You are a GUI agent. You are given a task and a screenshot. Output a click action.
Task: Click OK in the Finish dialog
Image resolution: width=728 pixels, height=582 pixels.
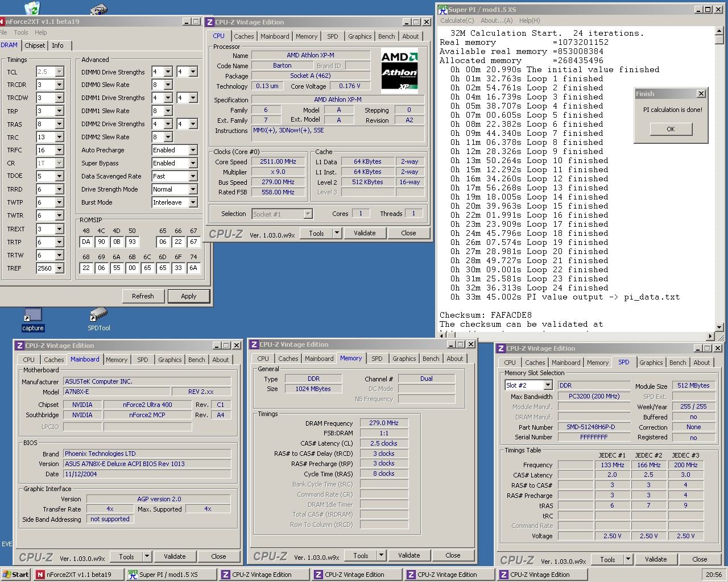pyautogui.click(x=671, y=129)
